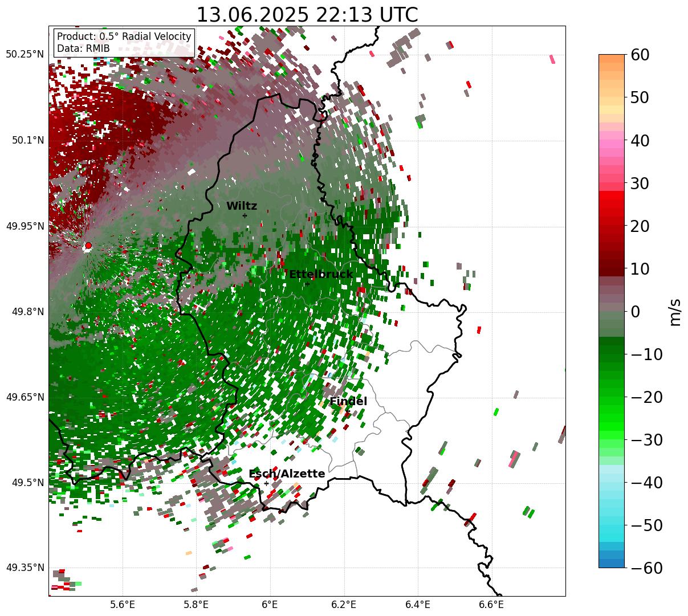Viewport: 688px width, 616px height.
Task: Click the colorbar tick label 60
Action: 640,55
